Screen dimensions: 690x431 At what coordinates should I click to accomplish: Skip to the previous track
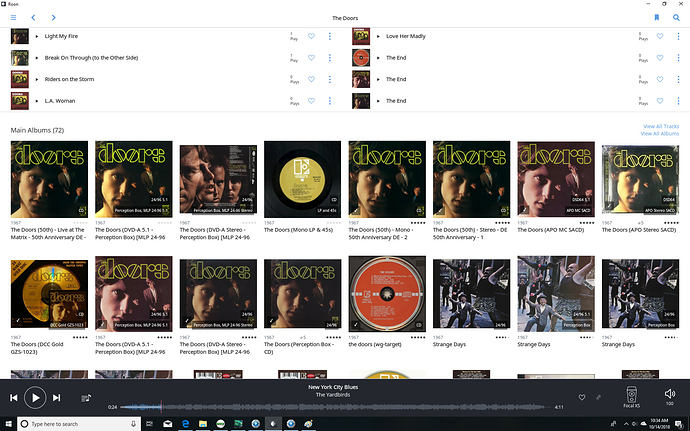tap(14, 398)
